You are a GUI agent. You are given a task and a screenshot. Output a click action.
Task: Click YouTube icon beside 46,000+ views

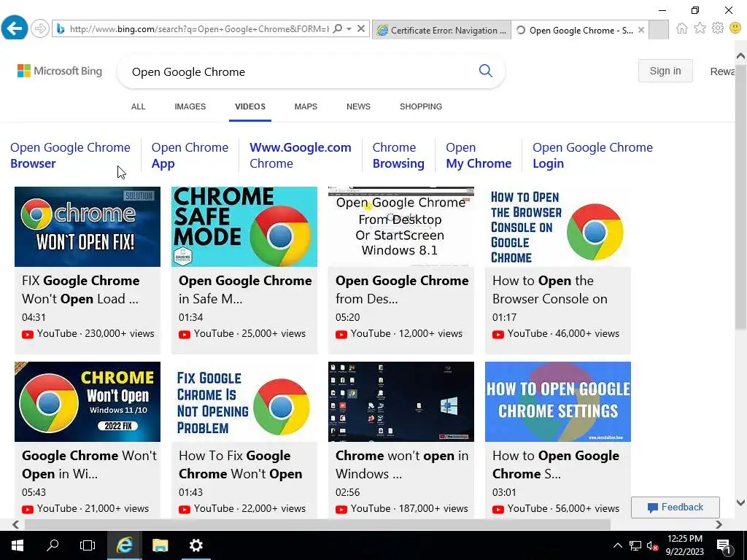coord(498,334)
